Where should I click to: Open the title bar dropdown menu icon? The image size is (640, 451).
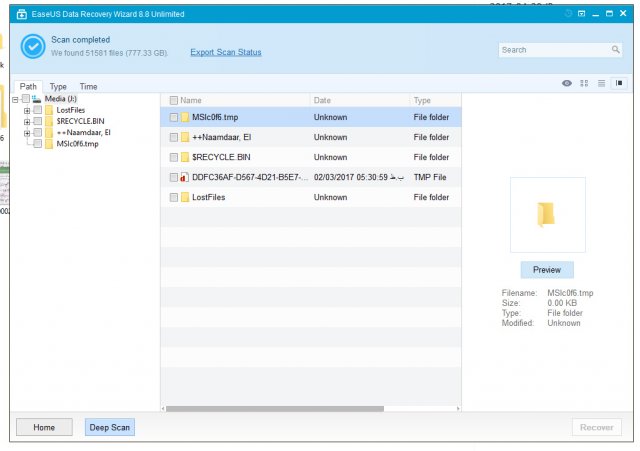(582, 14)
